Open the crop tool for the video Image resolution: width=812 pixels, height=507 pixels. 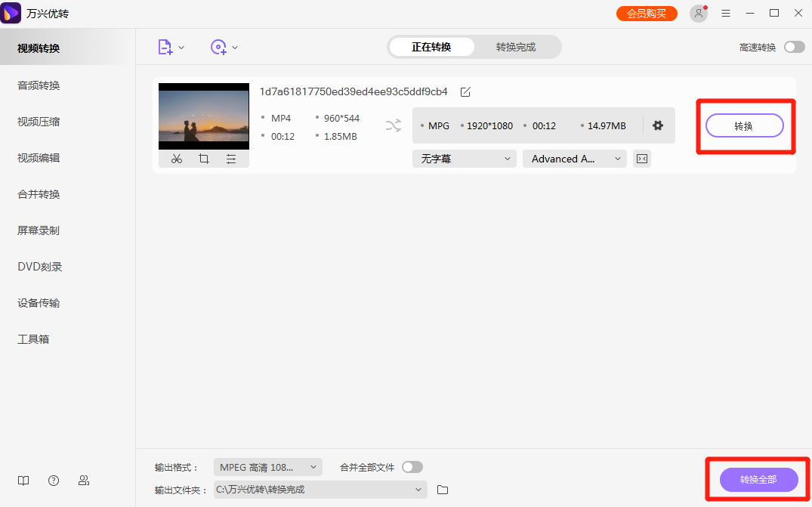pos(204,159)
